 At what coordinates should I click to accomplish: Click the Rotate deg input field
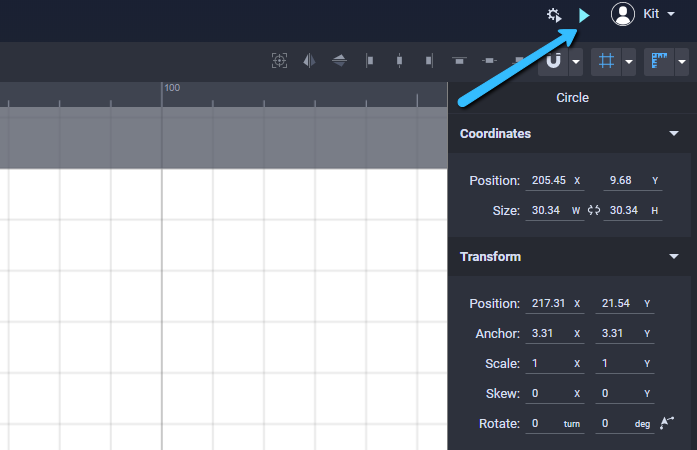point(624,423)
